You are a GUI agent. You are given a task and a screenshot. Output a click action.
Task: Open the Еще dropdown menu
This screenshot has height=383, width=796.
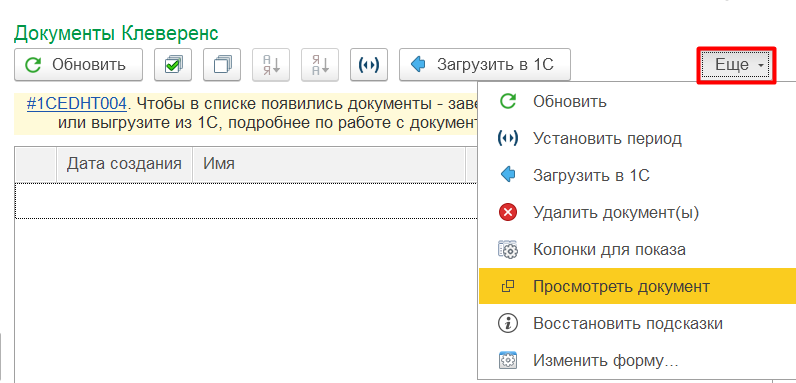pyautogui.click(x=737, y=65)
